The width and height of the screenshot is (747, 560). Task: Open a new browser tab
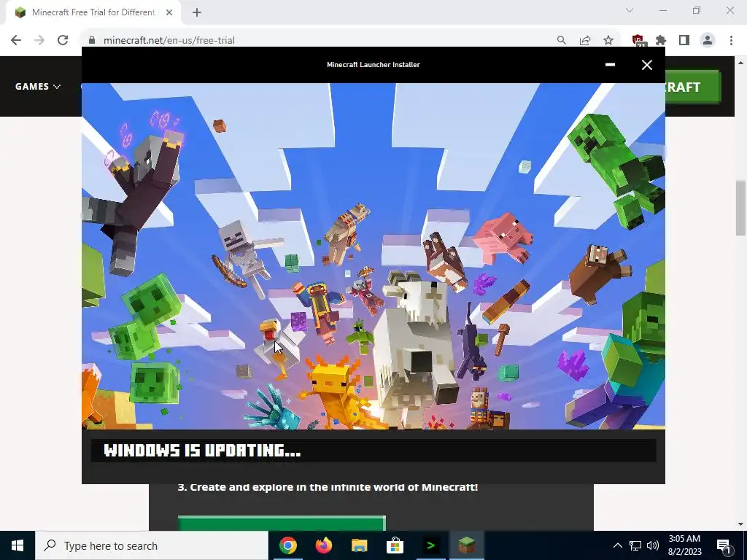pyautogui.click(x=197, y=12)
